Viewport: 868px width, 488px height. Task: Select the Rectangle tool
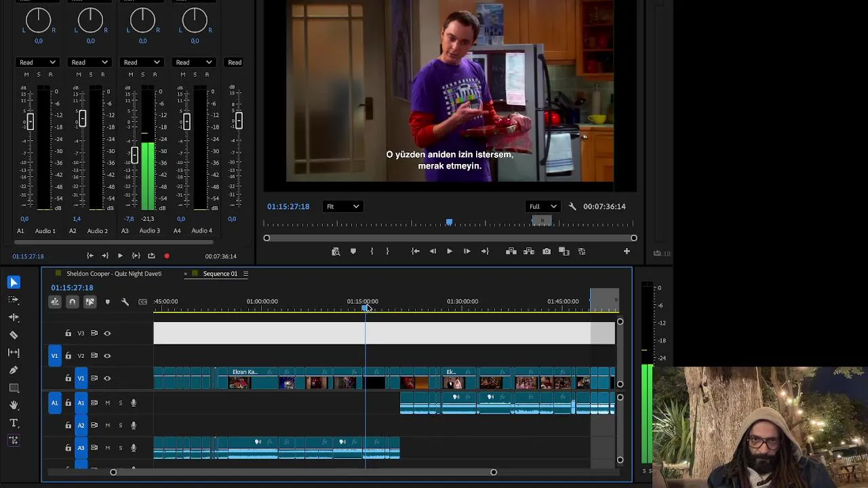coord(14,388)
